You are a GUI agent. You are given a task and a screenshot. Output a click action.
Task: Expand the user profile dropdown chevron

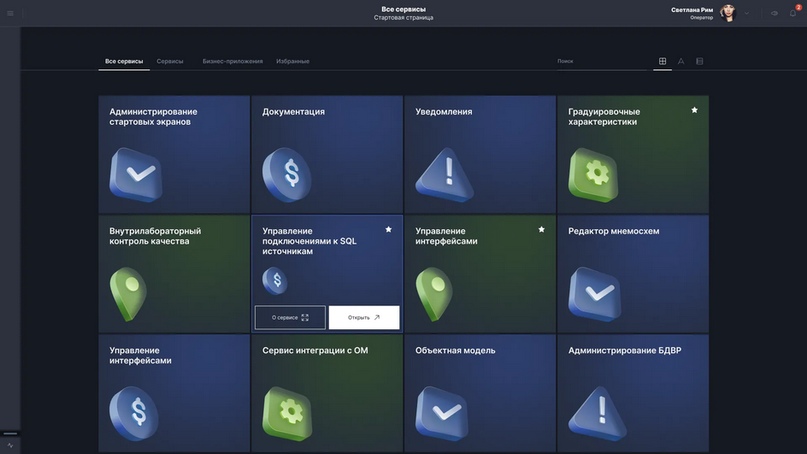747,13
